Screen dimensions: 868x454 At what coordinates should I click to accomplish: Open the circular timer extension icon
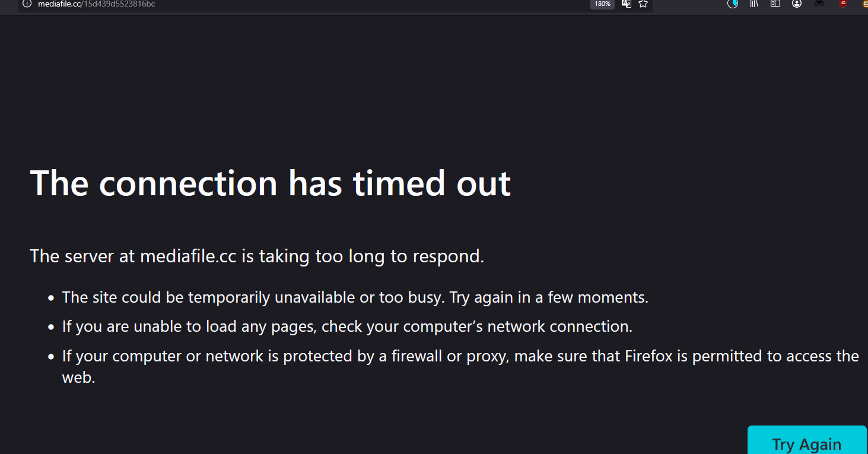coord(733,4)
